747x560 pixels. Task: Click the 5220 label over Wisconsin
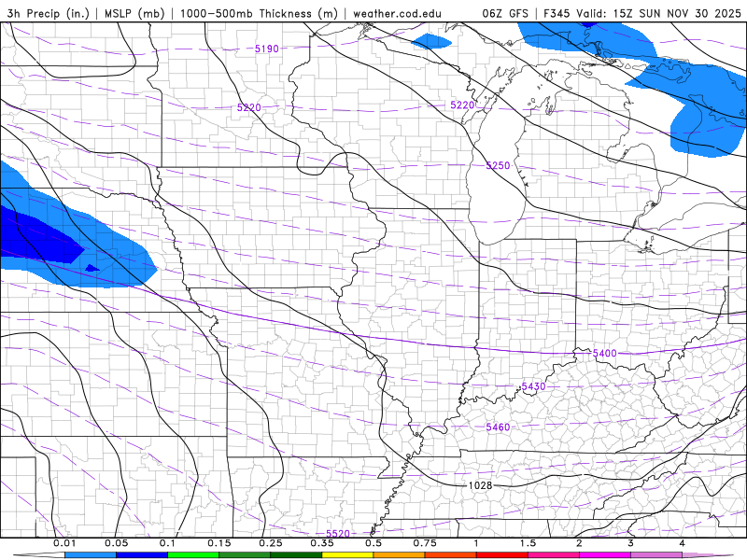[462, 105]
